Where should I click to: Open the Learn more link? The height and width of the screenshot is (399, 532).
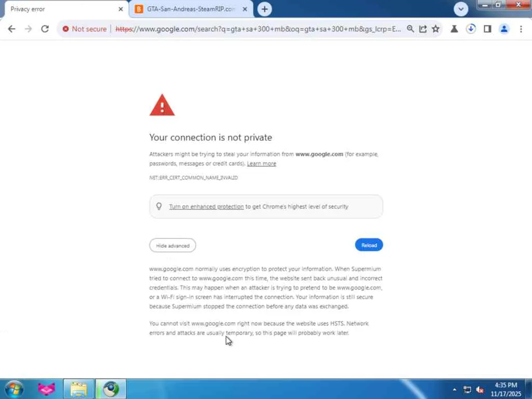coord(261,164)
